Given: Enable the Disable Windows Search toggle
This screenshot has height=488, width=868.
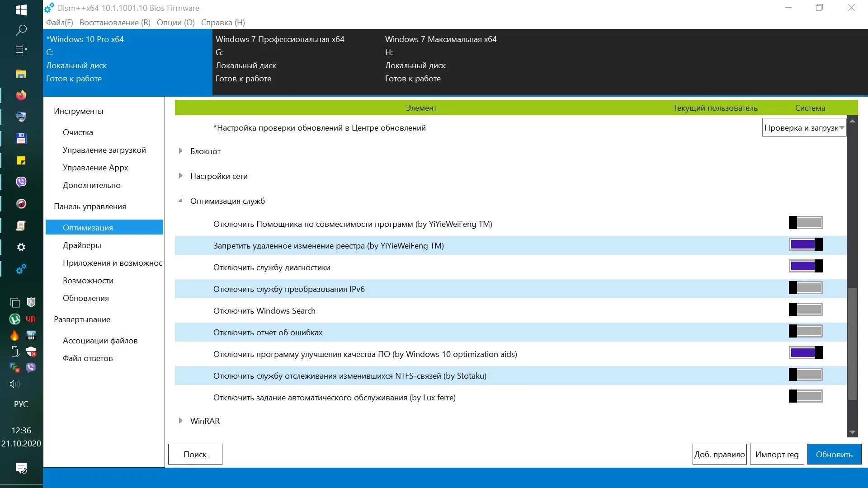Looking at the screenshot, I should 805,310.
